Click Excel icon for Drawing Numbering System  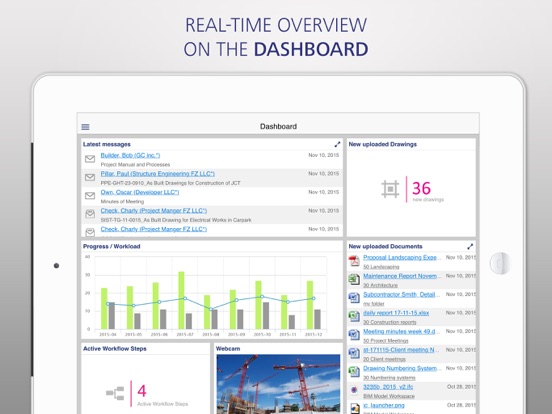[354, 371]
